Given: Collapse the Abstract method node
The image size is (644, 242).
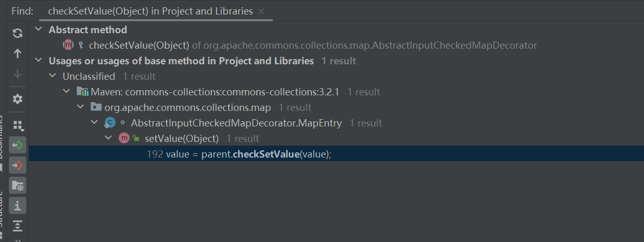Looking at the screenshot, I should point(38,30).
